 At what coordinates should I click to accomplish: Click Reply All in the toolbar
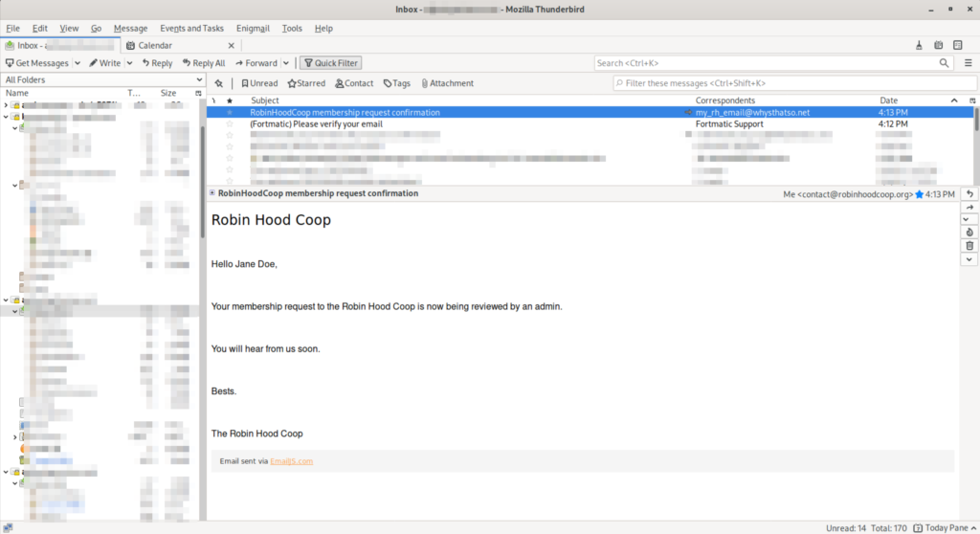[x=204, y=63]
